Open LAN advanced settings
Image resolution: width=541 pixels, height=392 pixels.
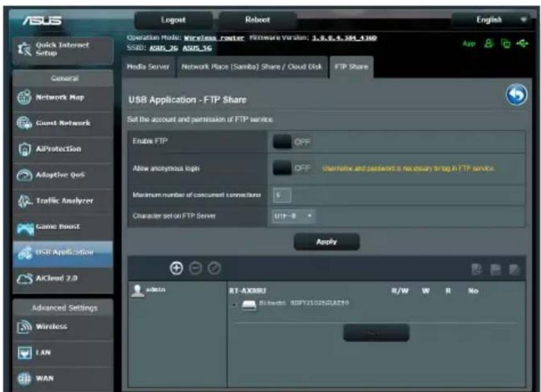pyautogui.click(x=63, y=352)
